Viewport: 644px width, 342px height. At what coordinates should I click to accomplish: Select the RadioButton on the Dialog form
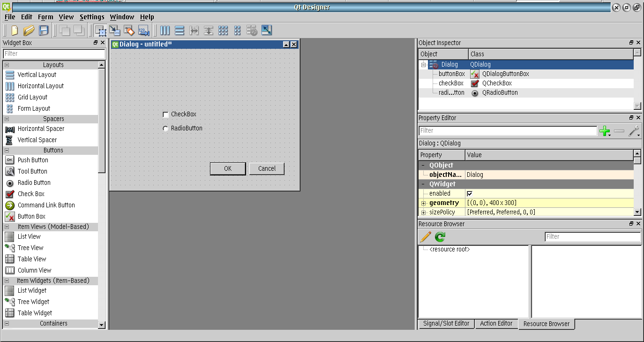point(165,129)
